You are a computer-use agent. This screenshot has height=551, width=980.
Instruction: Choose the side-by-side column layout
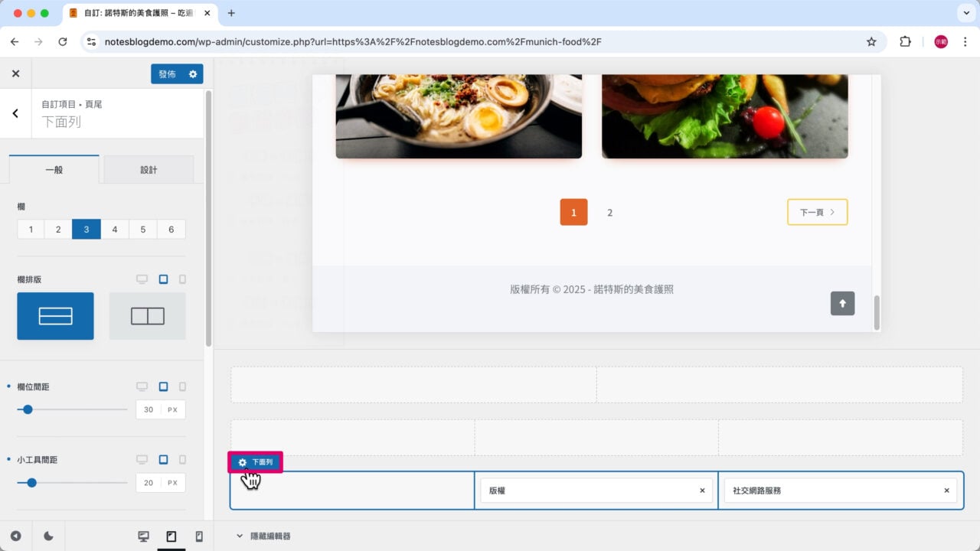tap(147, 316)
